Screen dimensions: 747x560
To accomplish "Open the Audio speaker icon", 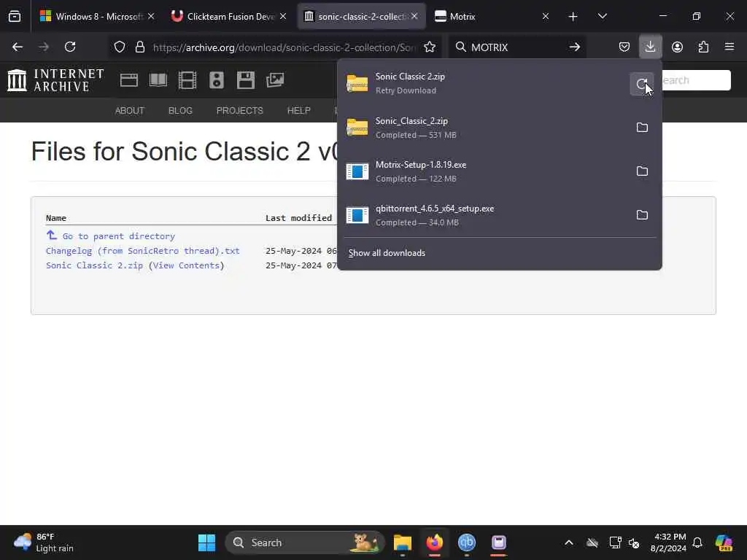I will coord(216,80).
